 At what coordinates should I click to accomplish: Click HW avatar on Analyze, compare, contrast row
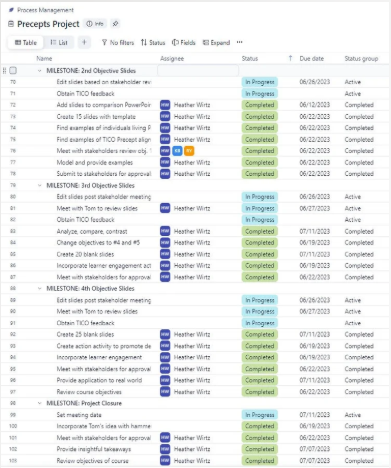click(165, 231)
